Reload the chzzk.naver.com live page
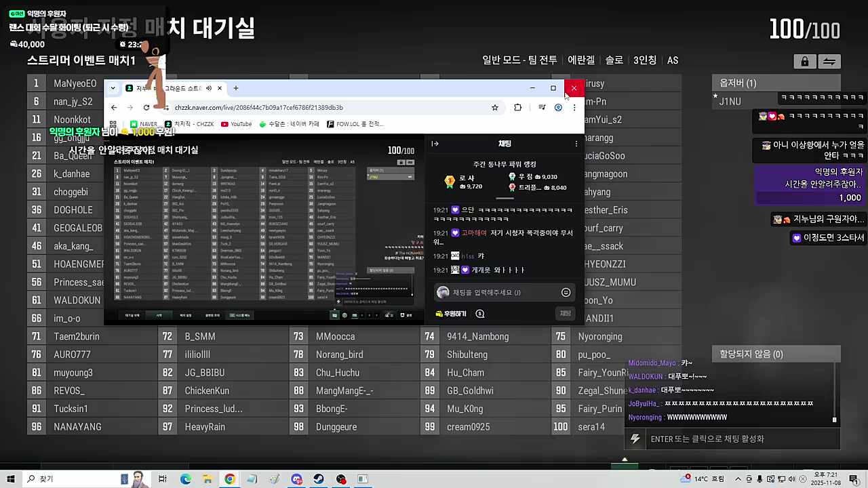The image size is (868, 488). 146,107
